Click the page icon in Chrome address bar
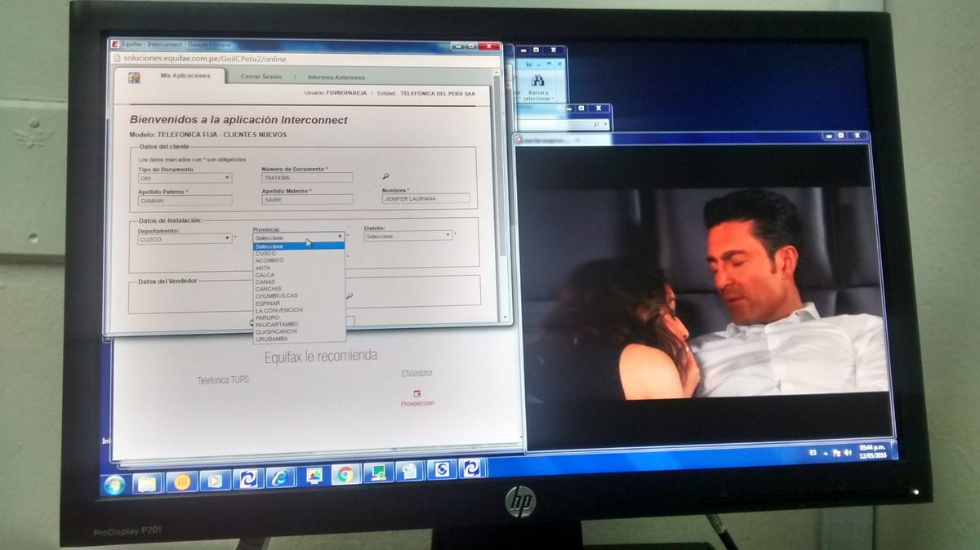980x550 pixels. tap(117, 59)
